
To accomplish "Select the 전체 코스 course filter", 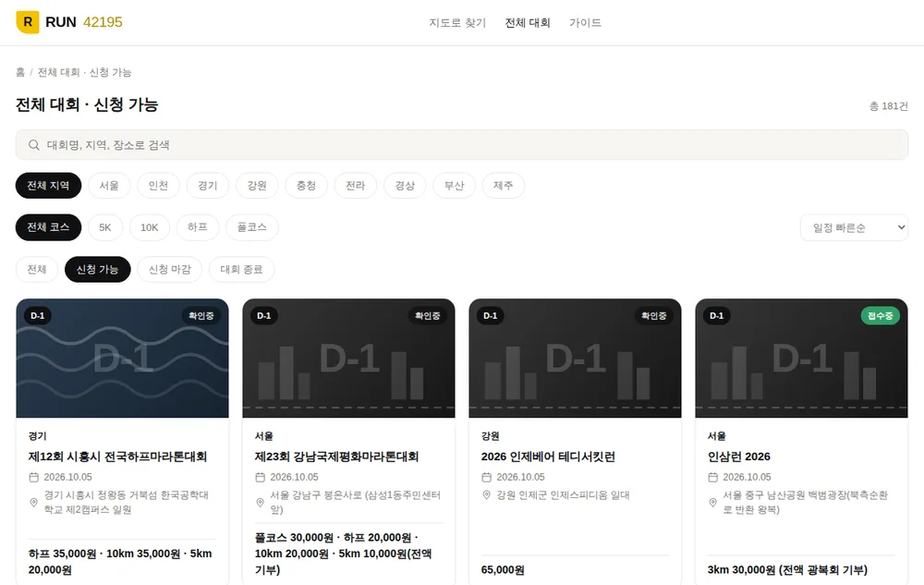I will tap(48, 227).
